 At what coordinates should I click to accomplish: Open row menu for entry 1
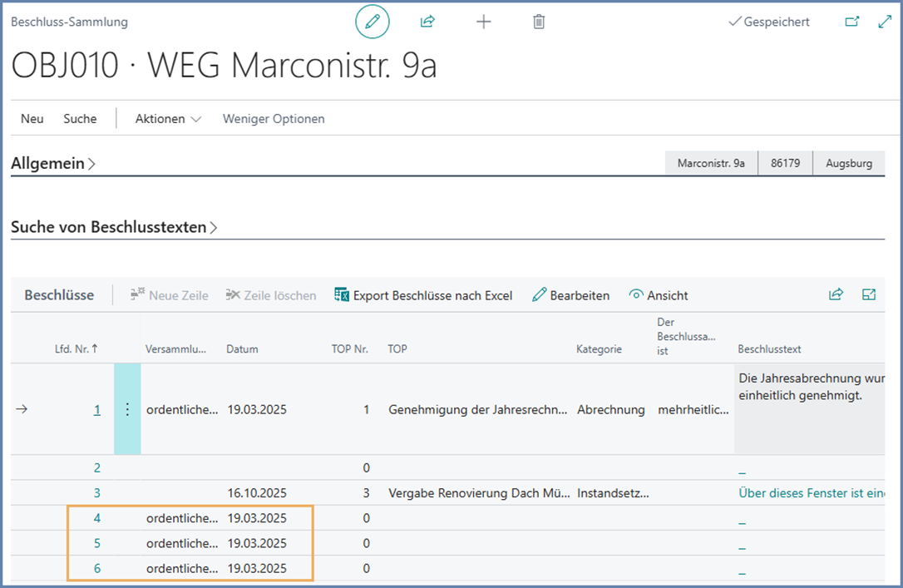click(127, 409)
